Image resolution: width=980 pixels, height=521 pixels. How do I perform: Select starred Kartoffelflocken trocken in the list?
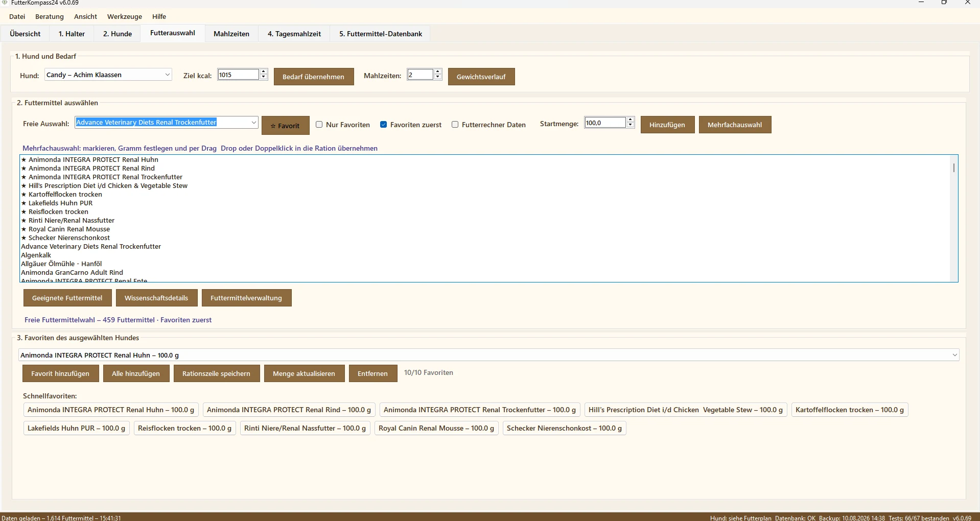(485, 195)
